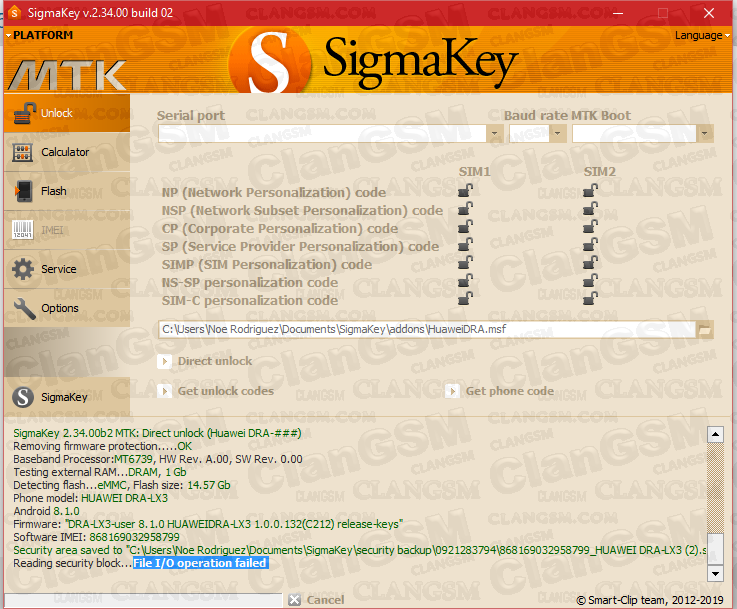The height and width of the screenshot is (609, 737).
Task: Minimize the SigmaKey window
Action: tap(618, 13)
